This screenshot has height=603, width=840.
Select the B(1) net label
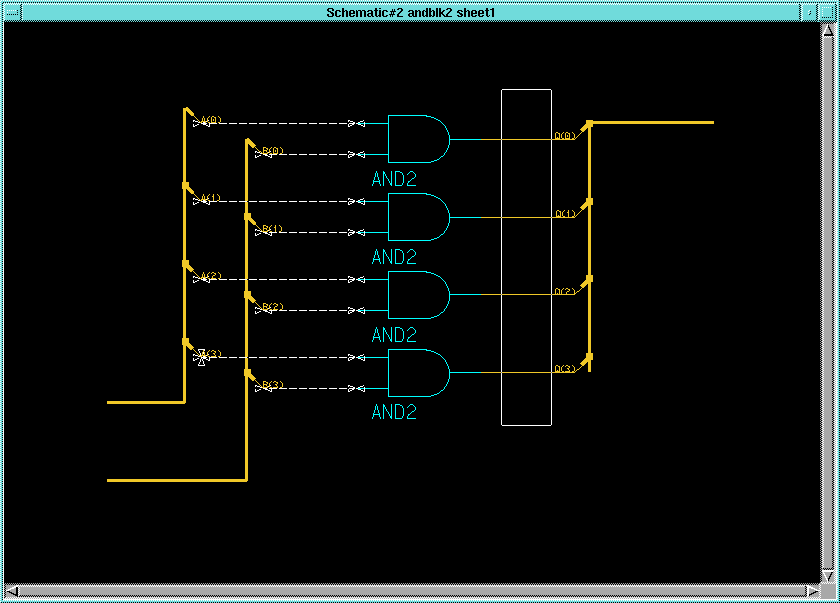click(273, 229)
